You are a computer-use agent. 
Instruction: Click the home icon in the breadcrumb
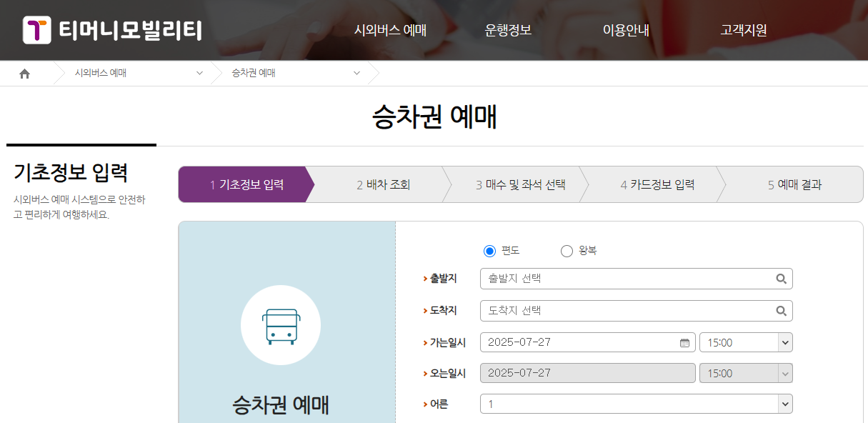[x=24, y=73]
